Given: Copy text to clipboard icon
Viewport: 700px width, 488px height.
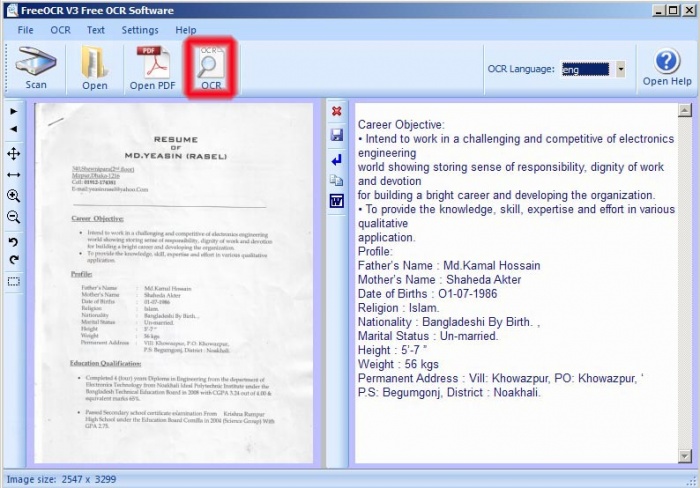Looking at the screenshot, I should 337,180.
